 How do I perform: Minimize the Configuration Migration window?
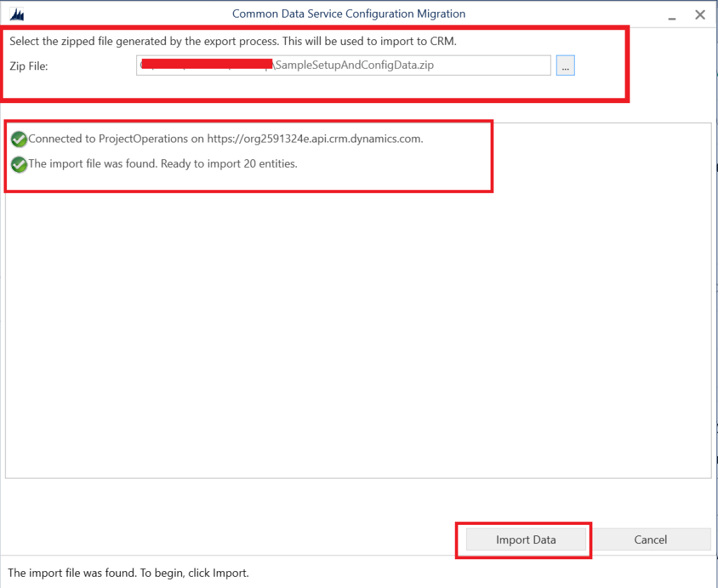click(672, 15)
